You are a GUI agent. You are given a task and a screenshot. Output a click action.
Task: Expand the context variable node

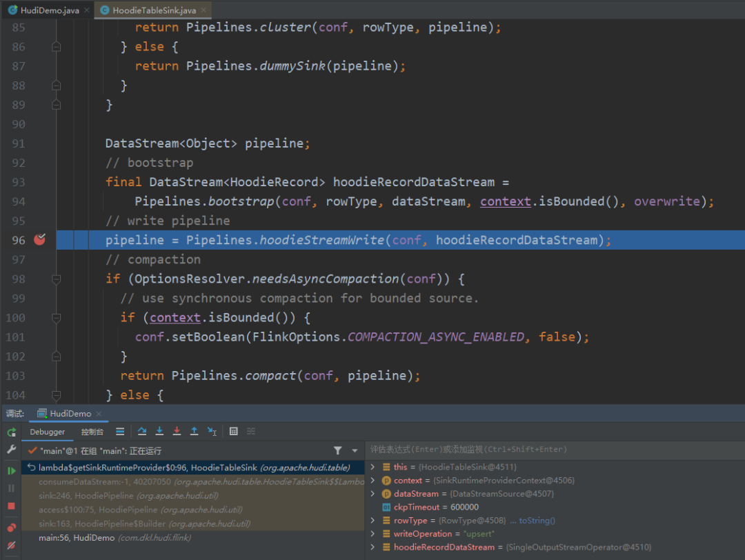point(373,480)
